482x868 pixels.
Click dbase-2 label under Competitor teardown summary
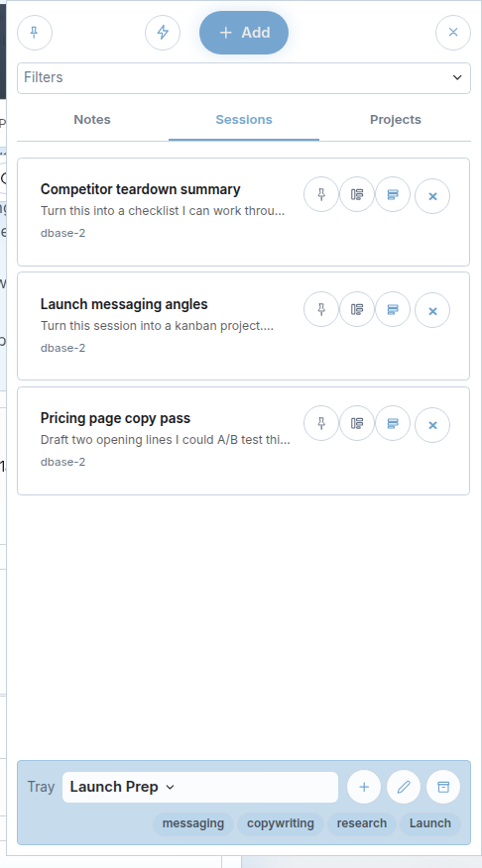tap(62, 233)
